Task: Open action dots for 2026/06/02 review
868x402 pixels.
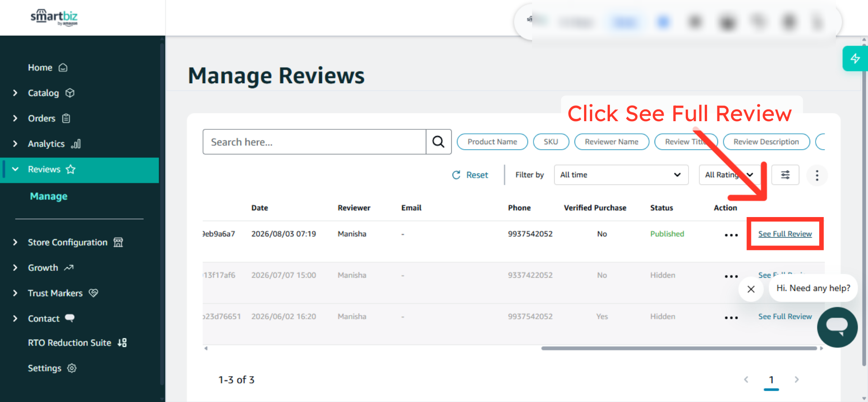Action: (x=731, y=317)
